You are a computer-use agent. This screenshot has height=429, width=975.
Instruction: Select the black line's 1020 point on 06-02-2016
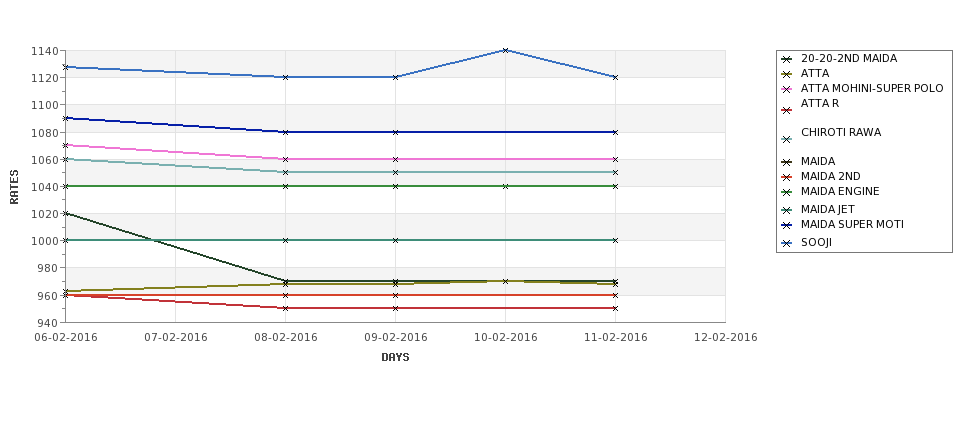tap(65, 213)
